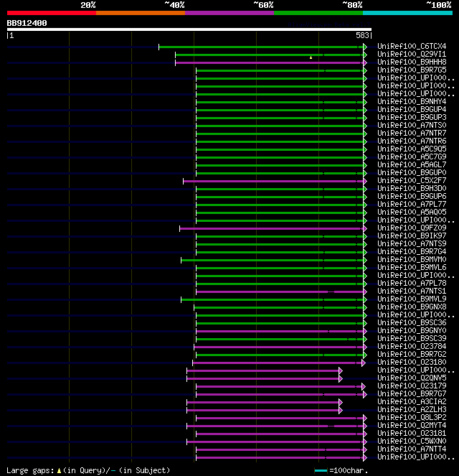Screen dimensions: 459x476
Task: Click the white BB912400 query sequence bar
Action: click(x=189, y=29)
